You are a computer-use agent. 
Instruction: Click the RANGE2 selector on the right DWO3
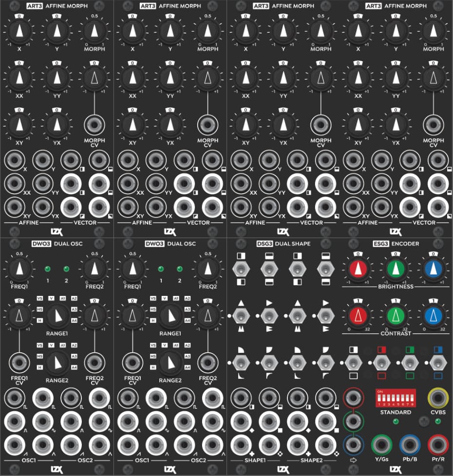click(170, 363)
